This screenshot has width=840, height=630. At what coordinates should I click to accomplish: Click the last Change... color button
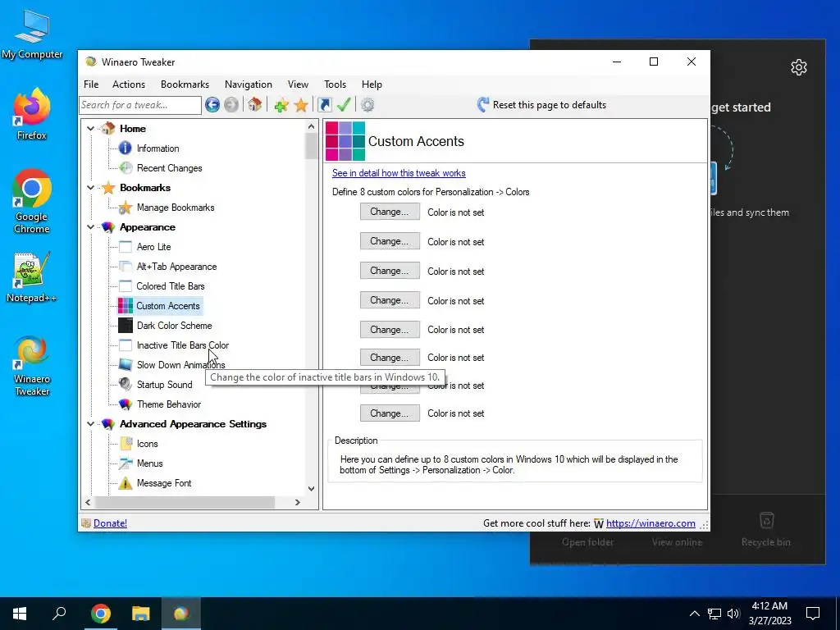tap(390, 413)
